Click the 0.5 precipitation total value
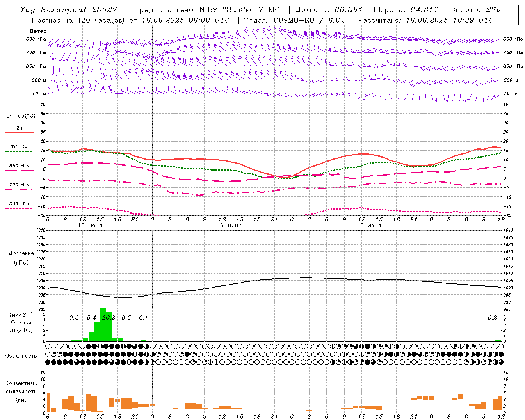Screen dimensions: 525x420 pos(126,318)
